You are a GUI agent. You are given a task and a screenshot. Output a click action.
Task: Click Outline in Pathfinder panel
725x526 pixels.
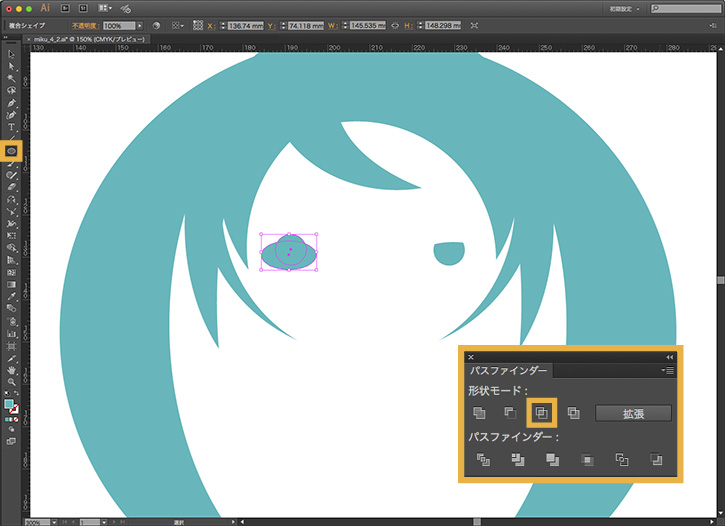pos(622,459)
